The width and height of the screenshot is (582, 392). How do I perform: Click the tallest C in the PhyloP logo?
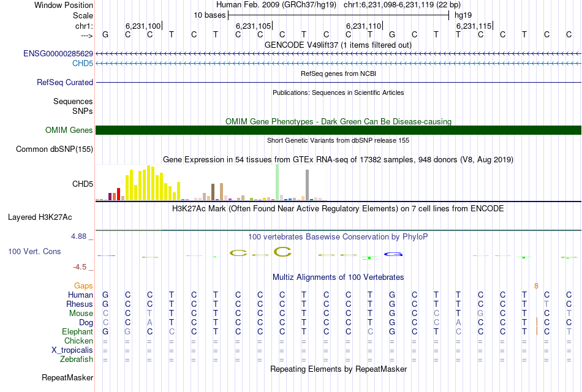282,252
